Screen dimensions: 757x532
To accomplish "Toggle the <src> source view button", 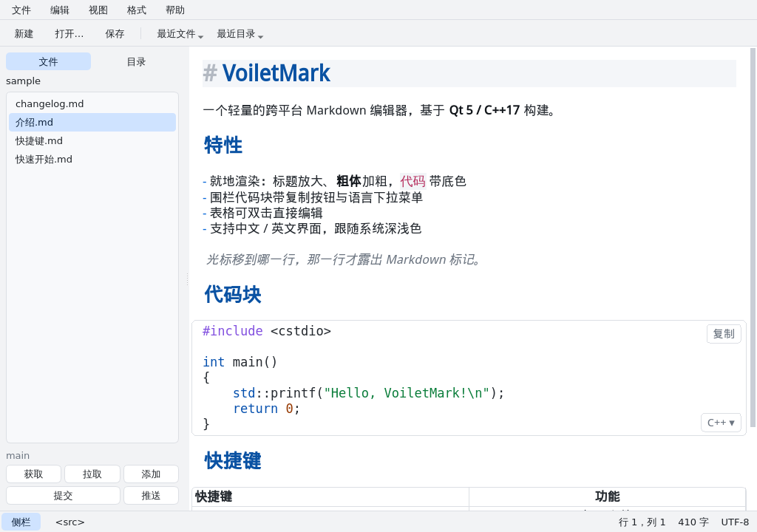I will tap(70, 522).
